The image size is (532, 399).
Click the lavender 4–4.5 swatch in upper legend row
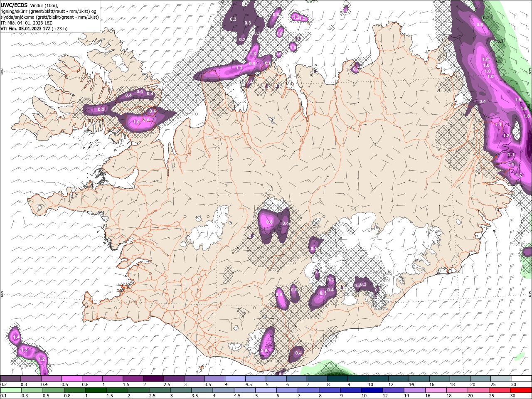click(x=235, y=379)
